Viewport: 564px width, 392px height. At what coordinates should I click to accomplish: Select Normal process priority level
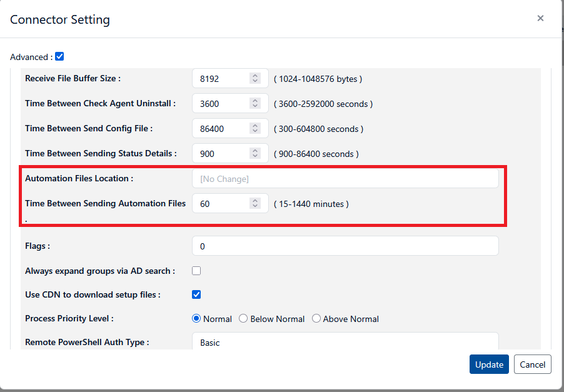coord(197,319)
